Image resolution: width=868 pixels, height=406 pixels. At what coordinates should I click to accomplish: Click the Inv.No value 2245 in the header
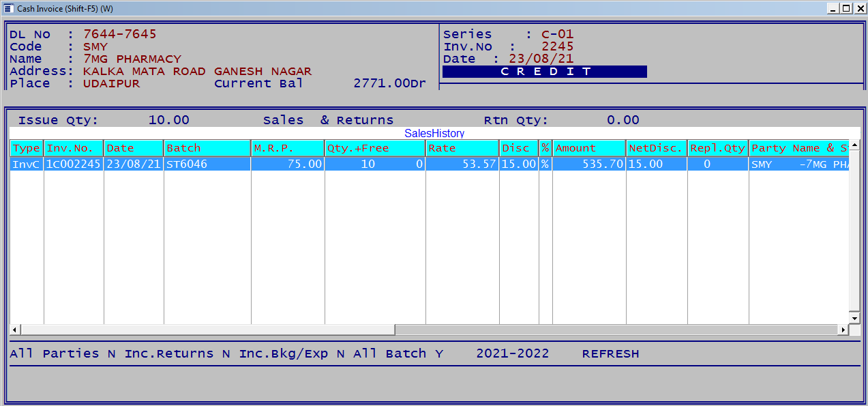coord(558,46)
